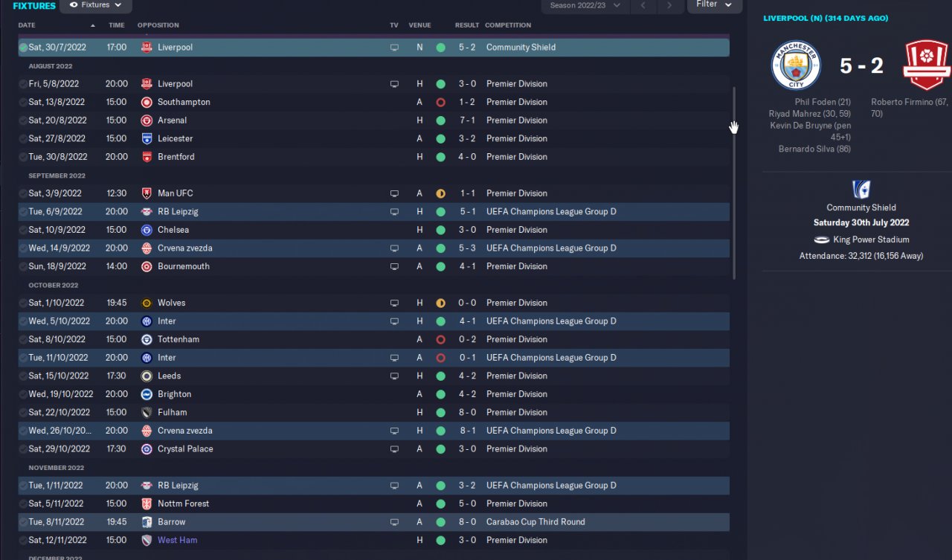Click the Liverpool crest in the match summary
952x560 pixels.
coord(927,65)
